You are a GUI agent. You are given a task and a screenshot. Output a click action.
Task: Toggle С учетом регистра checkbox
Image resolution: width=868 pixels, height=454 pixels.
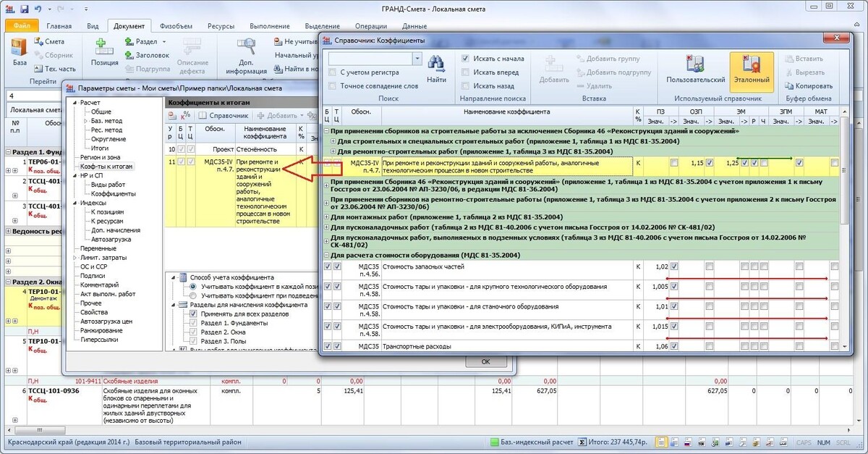[x=333, y=72]
